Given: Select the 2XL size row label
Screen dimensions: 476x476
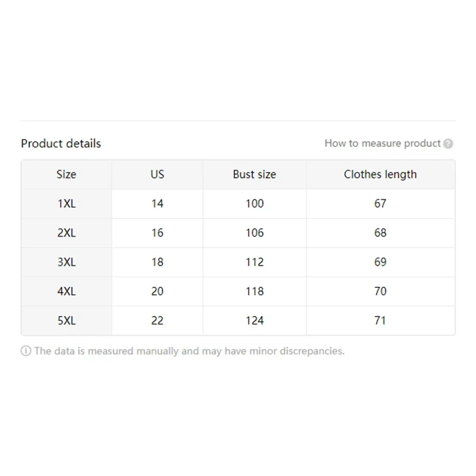Looking at the screenshot, I should click(67, 233).
